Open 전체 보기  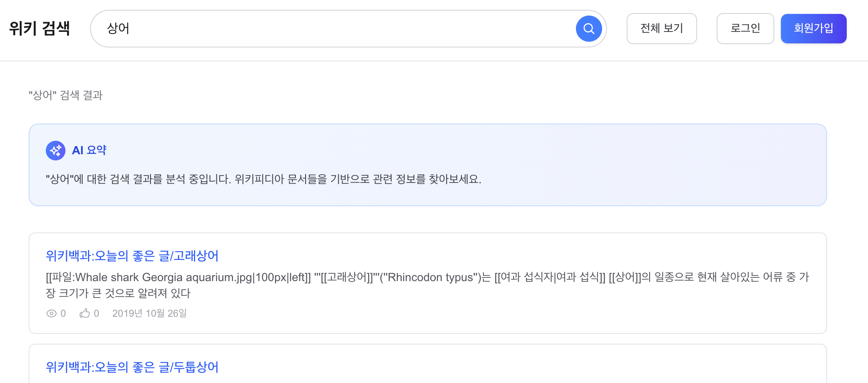[661, 28]
